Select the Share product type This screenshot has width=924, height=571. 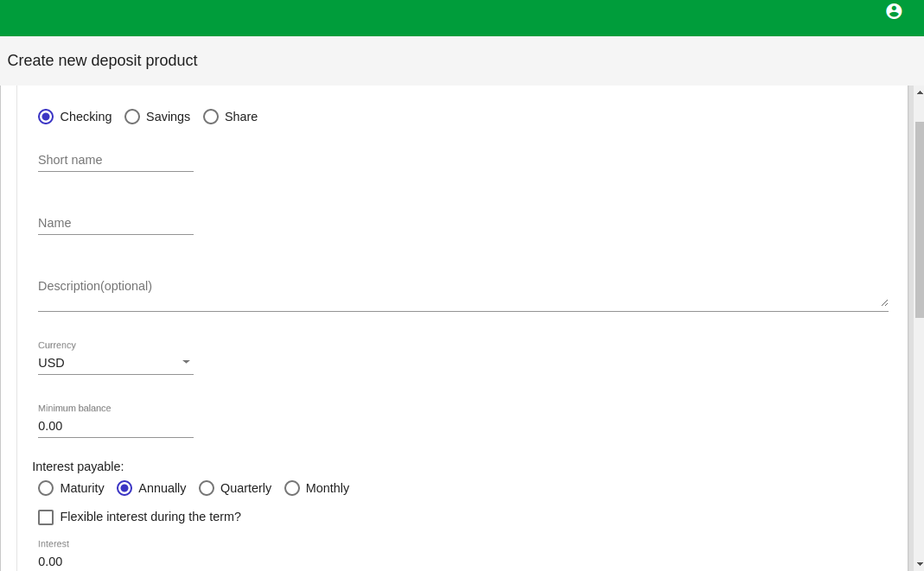tap(231, 117)
